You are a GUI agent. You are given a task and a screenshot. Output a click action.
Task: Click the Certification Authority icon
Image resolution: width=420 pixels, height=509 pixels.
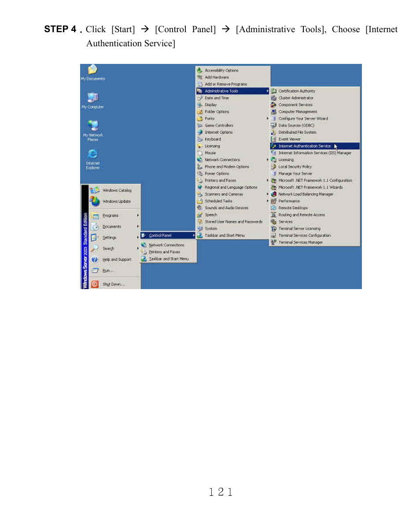pyautogui.click(x=274, y=91)
